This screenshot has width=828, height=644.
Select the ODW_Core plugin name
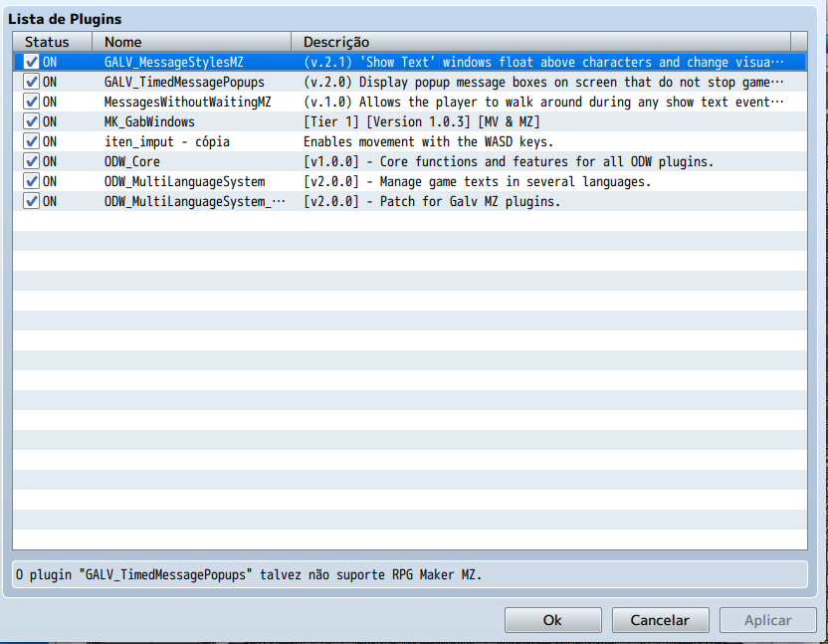tap(132, 161)
